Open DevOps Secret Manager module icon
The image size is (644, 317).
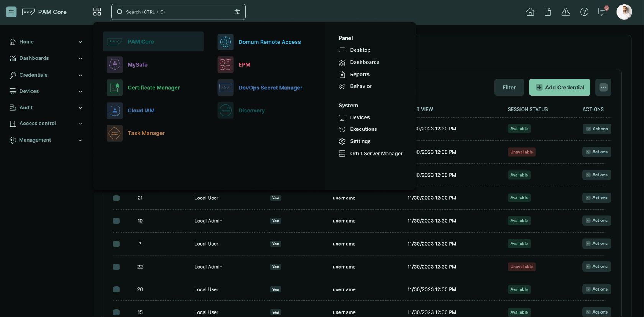(x=225, y=88)
